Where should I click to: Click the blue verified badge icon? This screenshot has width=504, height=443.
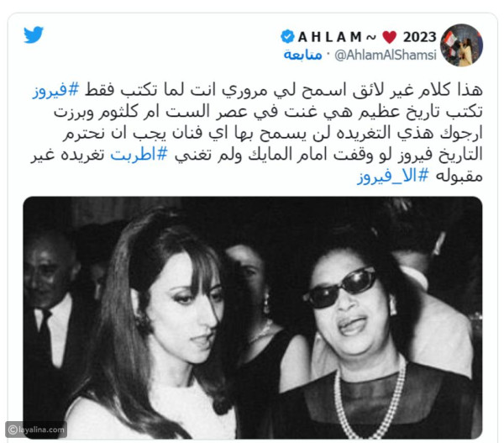287,36
